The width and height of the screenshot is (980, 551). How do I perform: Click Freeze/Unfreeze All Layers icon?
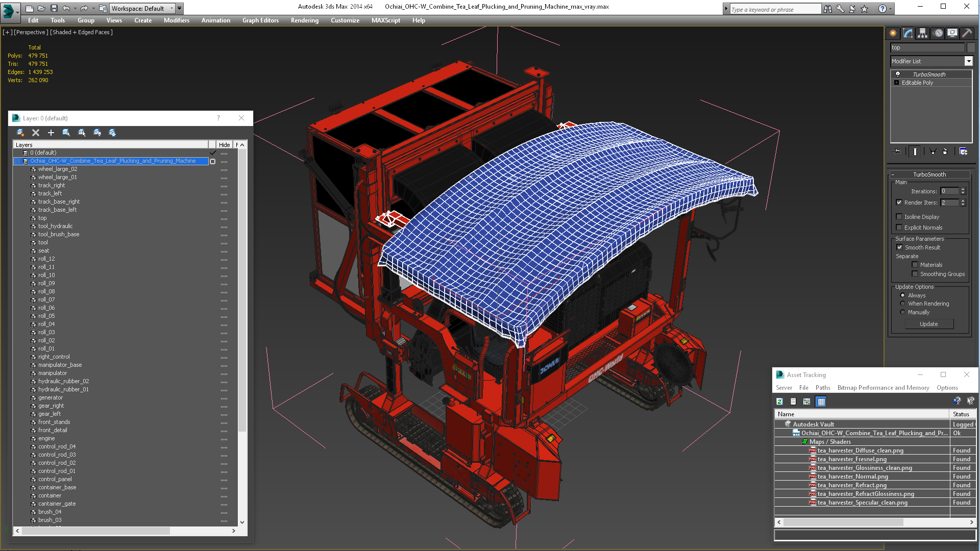pos(112,133)
